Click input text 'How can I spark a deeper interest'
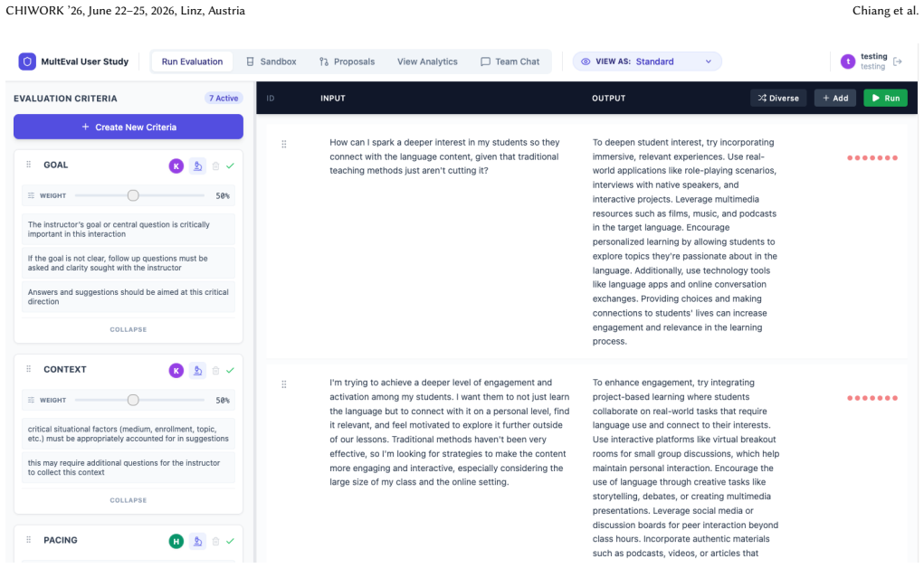 coord(444,156)
